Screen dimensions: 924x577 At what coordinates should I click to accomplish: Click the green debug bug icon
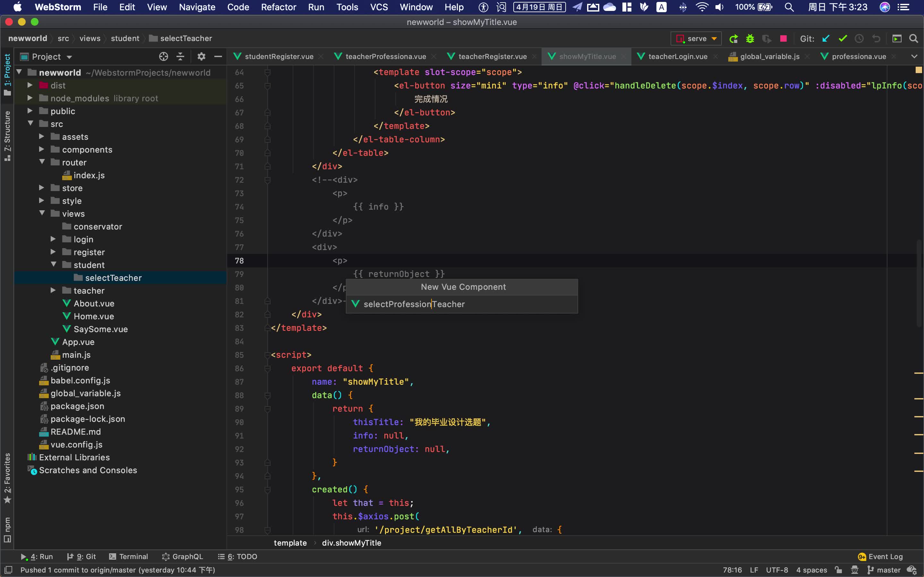(750, 38)
